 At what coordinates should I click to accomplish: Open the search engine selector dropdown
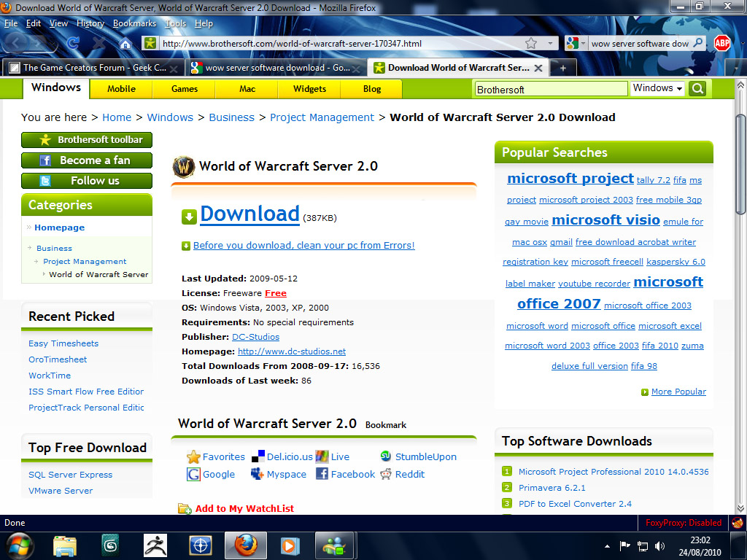coord(576,43)
